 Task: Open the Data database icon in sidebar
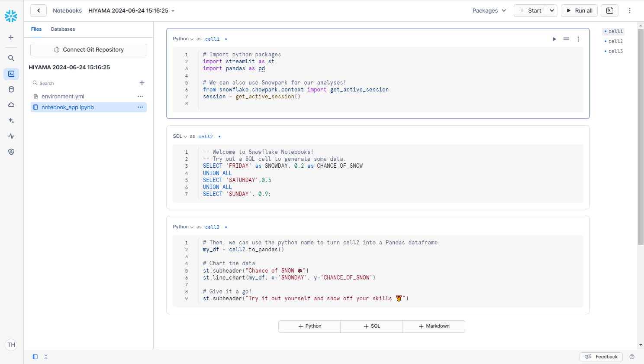click(11, 89)
